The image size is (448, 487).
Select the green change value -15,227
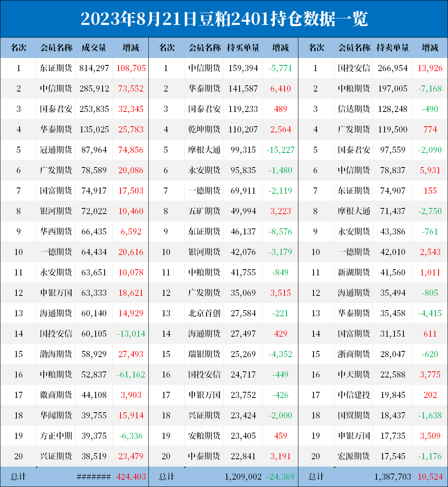click(x=280, y=150)
